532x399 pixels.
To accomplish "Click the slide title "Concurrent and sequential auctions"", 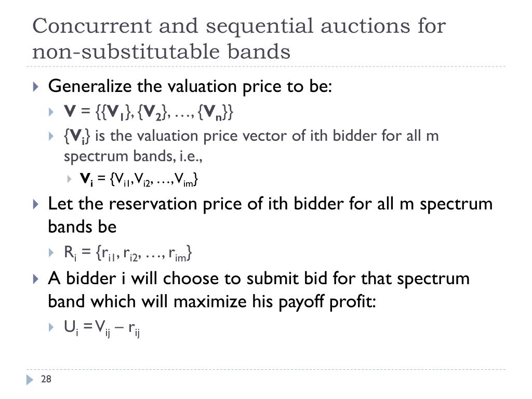I will pyautogui.click(x=239, y=25).
